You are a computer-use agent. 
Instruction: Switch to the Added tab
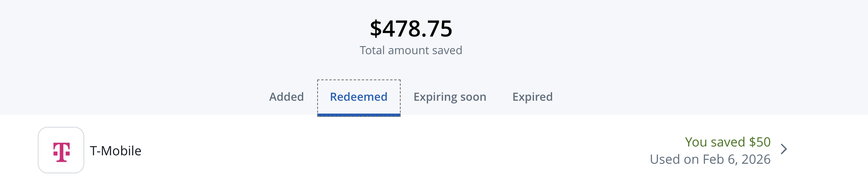[x=286, y=97]
